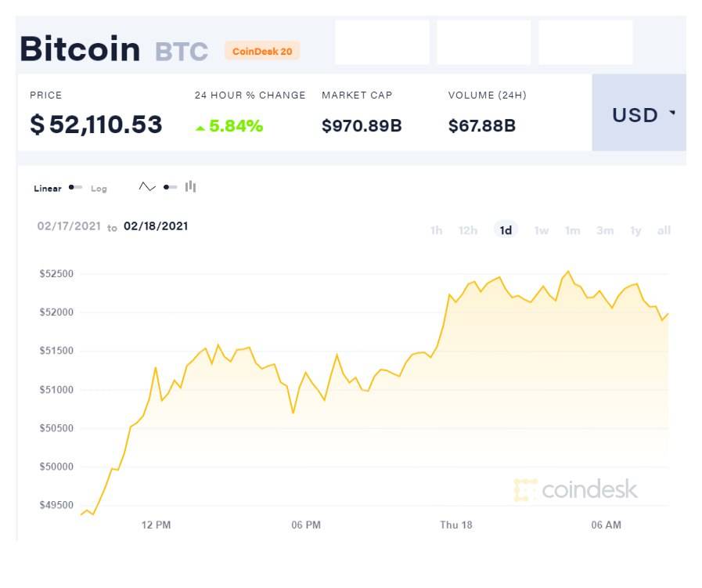The height and width of the screenshot is (588, 702).
Task: Click the CoinDesk watermark logo
Action: (x=576, y=490)
